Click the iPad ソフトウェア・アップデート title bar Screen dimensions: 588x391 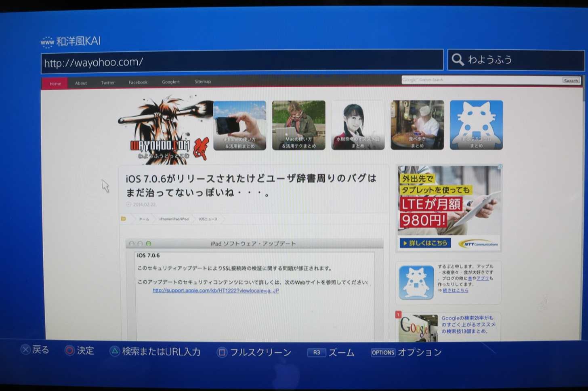point(254,244)
